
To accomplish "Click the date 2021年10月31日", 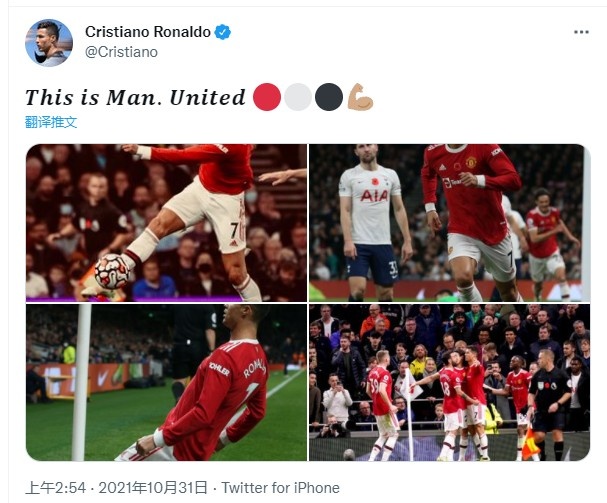I will pos(153,488).
